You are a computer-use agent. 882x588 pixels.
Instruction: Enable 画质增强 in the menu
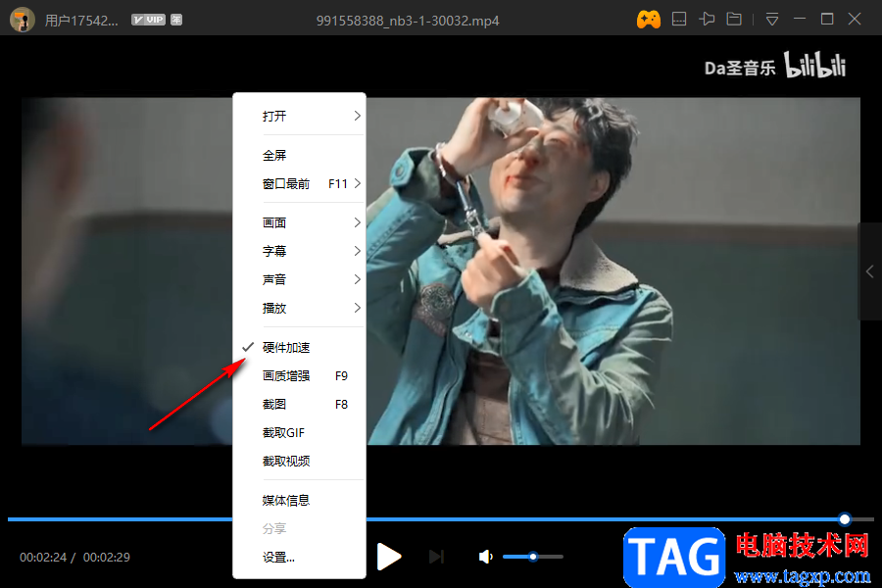click(299, 375)
